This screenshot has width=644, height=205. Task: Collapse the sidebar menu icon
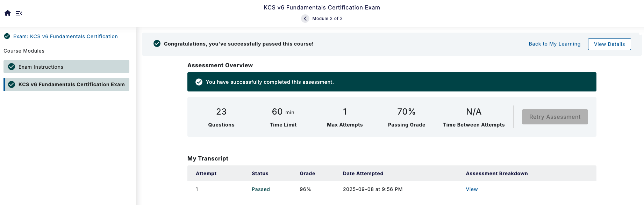tap(19, 13)
